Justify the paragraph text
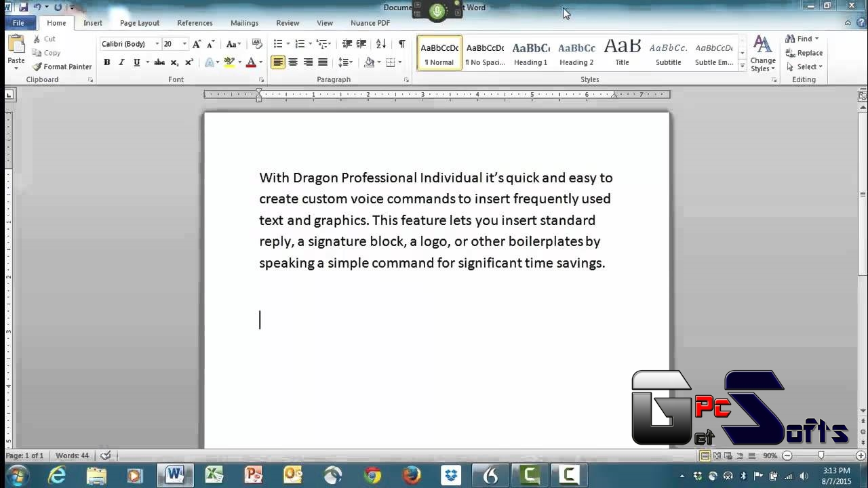The width and height of the screenshot is (868, 488). [x=323, y=62]
